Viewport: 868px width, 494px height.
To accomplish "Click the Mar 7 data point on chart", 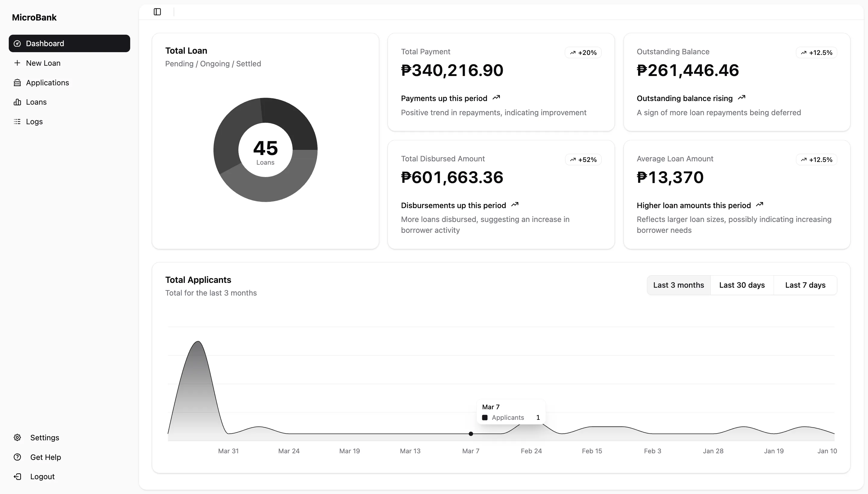I will [471, 434].
